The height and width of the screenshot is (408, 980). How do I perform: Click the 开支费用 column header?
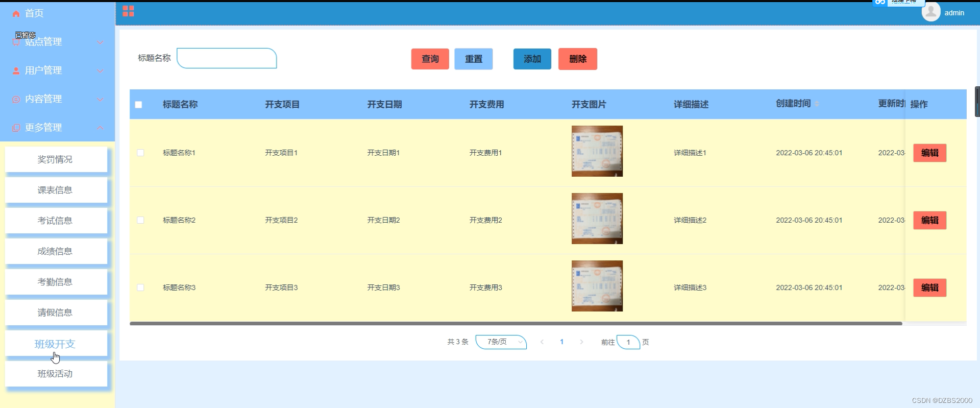pos(486,104)
